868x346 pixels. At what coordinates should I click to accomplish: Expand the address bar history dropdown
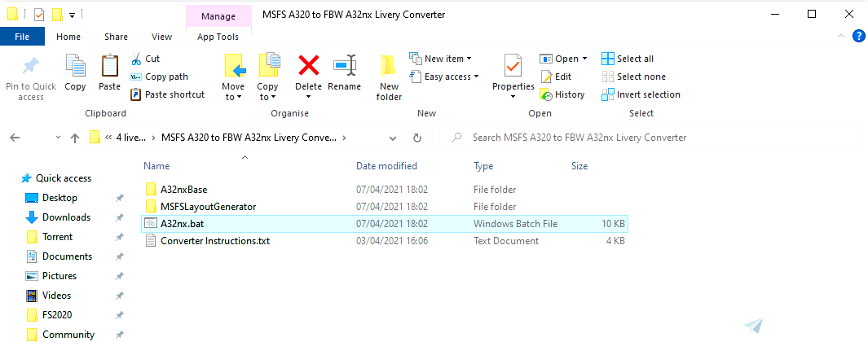(x=393, y=138)
